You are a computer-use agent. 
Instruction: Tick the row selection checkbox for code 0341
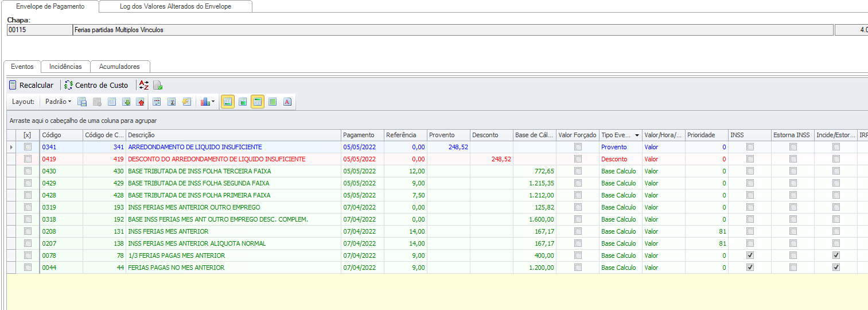point(28,147)
